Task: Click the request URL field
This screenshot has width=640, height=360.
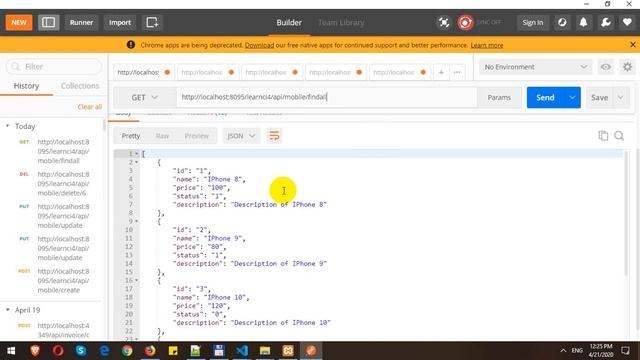Action: click(327, 97)
